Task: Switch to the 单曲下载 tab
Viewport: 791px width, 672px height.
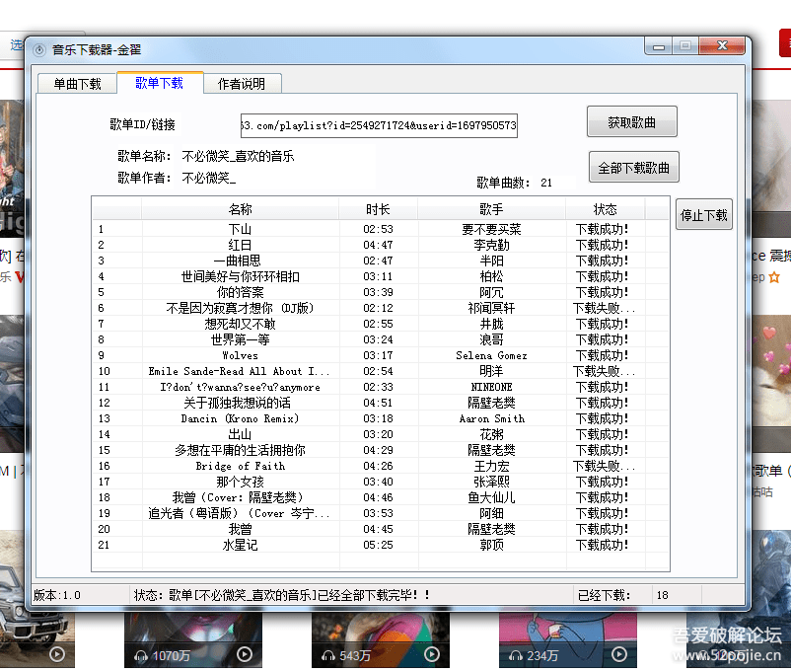Action: (77, 84)
